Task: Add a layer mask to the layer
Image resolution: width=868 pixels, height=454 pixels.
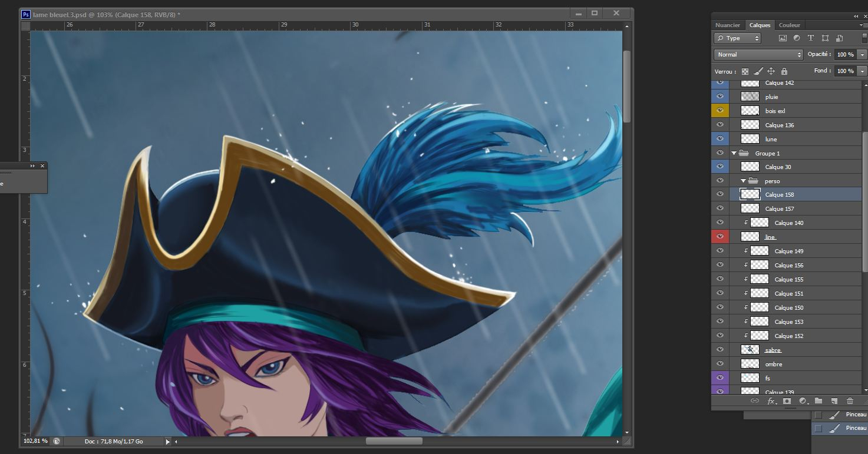Action: click(x=787, y=401)
